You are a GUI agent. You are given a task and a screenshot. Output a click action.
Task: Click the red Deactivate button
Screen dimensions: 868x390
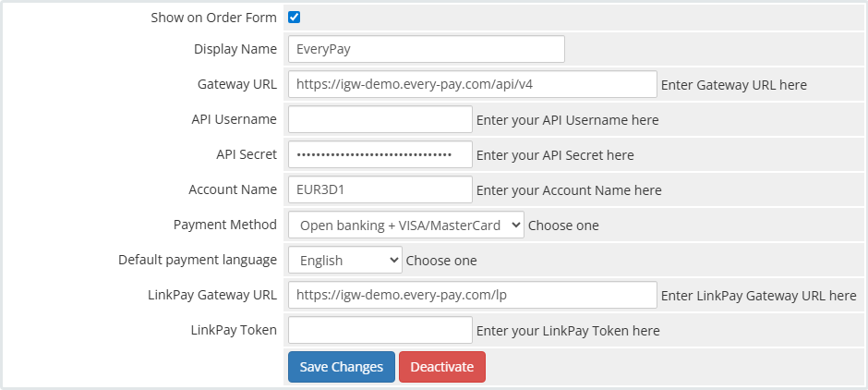[441, 367]
